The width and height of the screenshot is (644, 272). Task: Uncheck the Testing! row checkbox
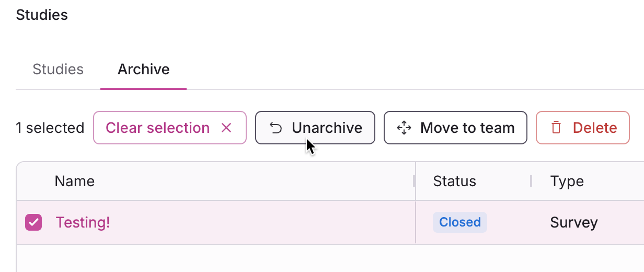click(33, 222)
